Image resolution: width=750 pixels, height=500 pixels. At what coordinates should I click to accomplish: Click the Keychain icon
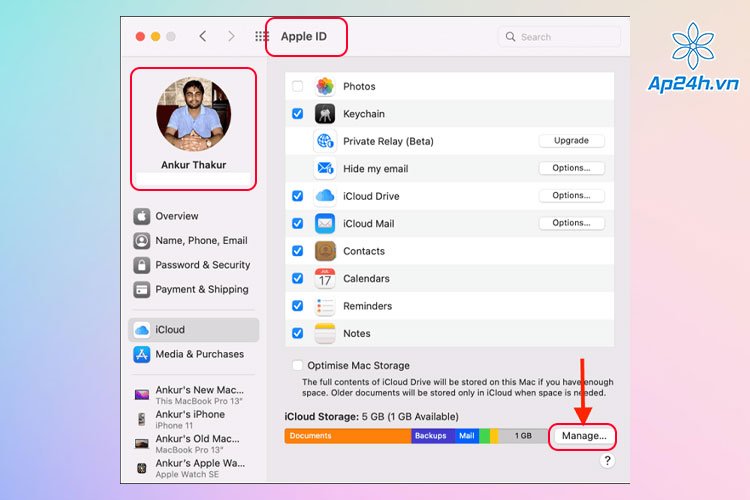pyautogui.click(x=325, y=114)
